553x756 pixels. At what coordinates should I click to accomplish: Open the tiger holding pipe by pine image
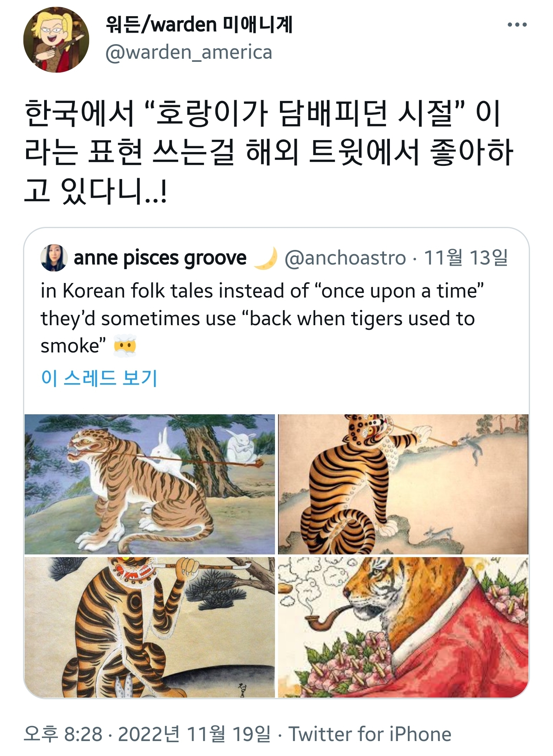150,627
